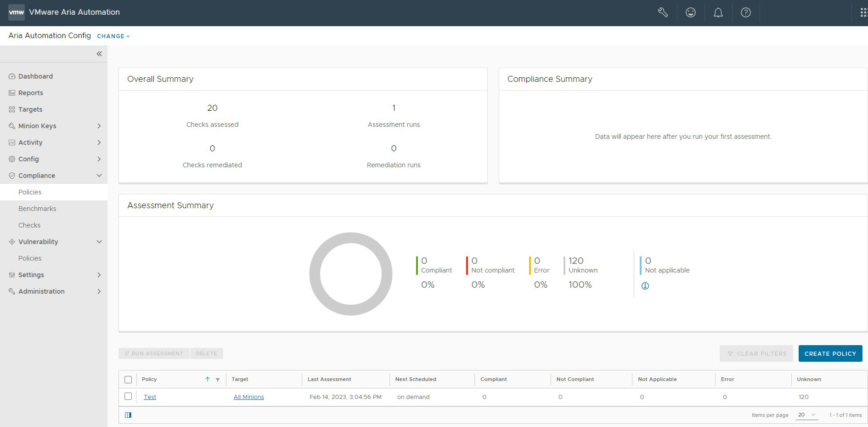
Task: Expand the Minion Keys menu chevron
Action: pos(99,126)
